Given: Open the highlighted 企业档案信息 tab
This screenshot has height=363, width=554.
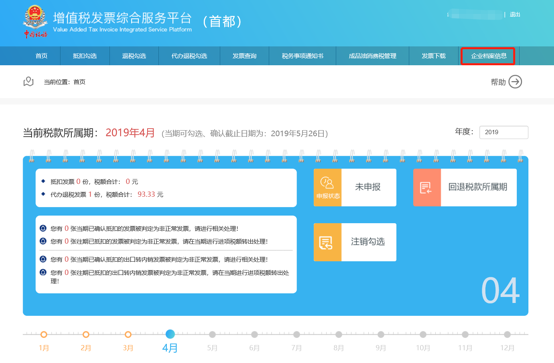Looking at the screenshot, I should (x=488, y=56).
